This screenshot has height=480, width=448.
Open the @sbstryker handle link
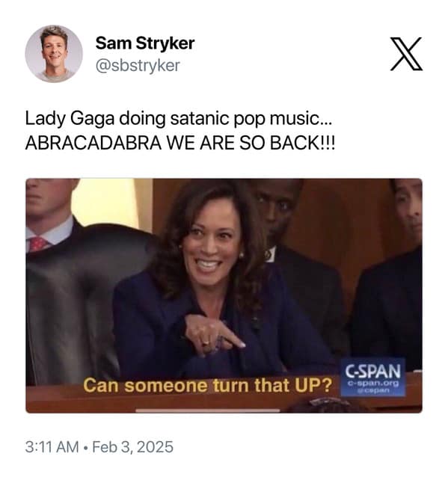click(x=138, y=66)
